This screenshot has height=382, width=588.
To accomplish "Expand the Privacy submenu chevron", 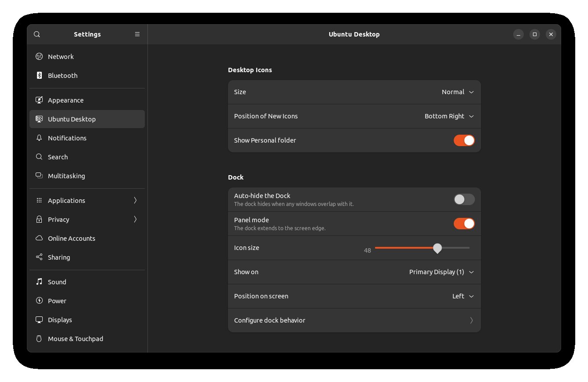I will (135, 219).
